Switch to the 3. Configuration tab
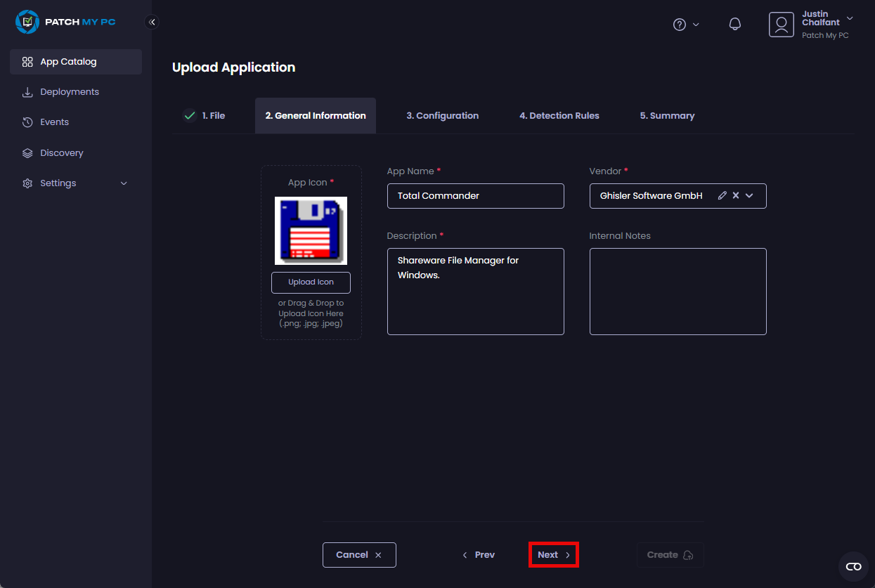This screenshot has width=875, height=588. [442, 116]
